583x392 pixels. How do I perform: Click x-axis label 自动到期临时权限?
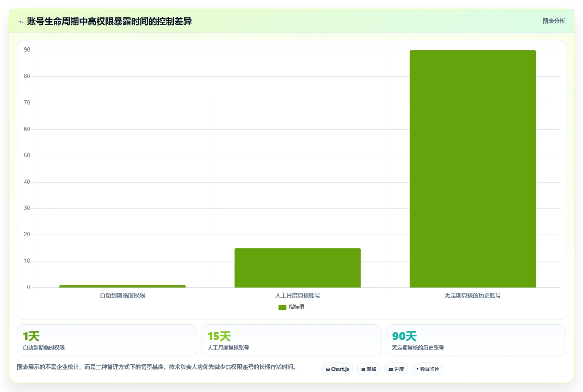click(x=122, y=295)
